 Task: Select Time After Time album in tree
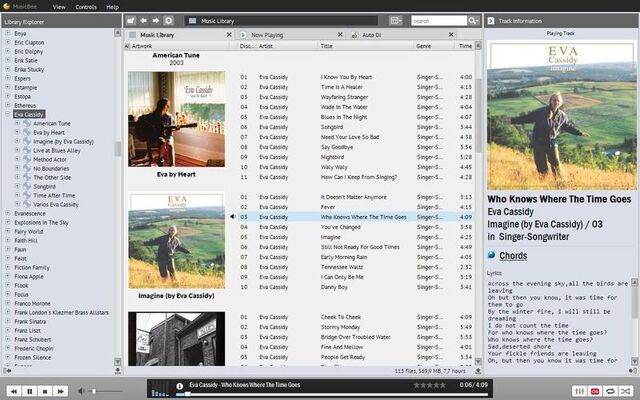(54, 196)
